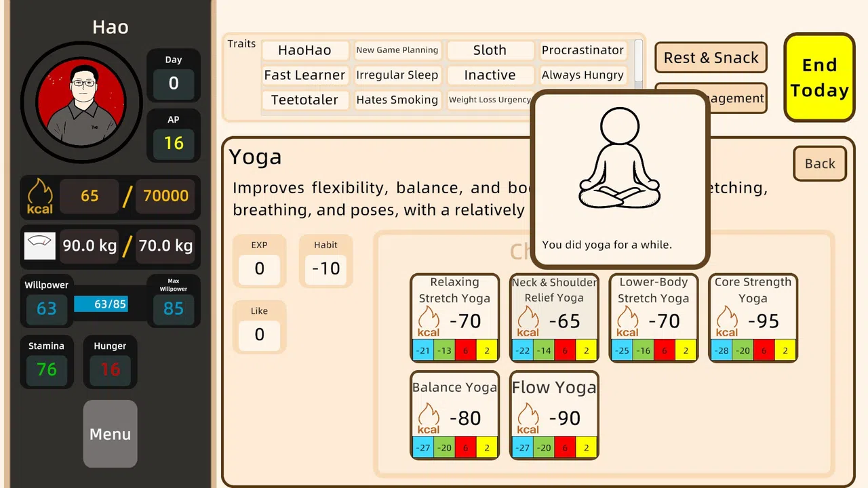Viewport: 868px width, 488px height.
Task: Click flame icon on Lower-Body Stretch Yoga
Action: pos(627,321)
